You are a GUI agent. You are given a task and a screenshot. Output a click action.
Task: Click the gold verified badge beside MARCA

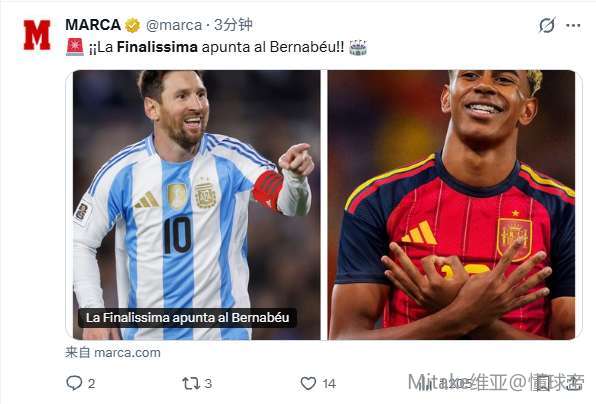pyautogui.click(x=133, y=25)
